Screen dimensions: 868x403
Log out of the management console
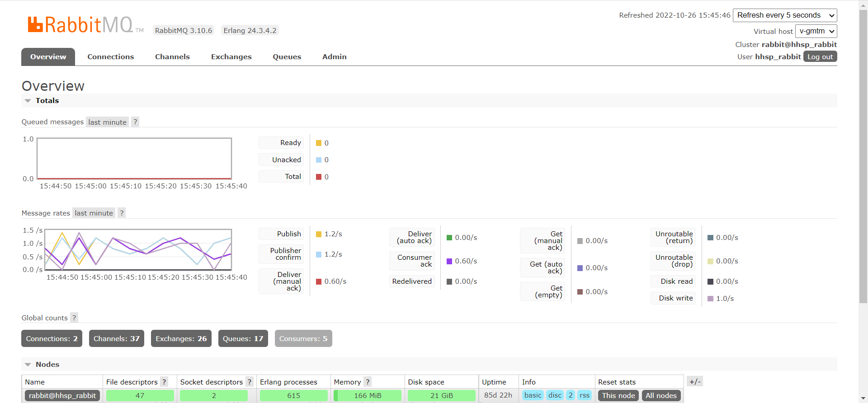point(820,56)
